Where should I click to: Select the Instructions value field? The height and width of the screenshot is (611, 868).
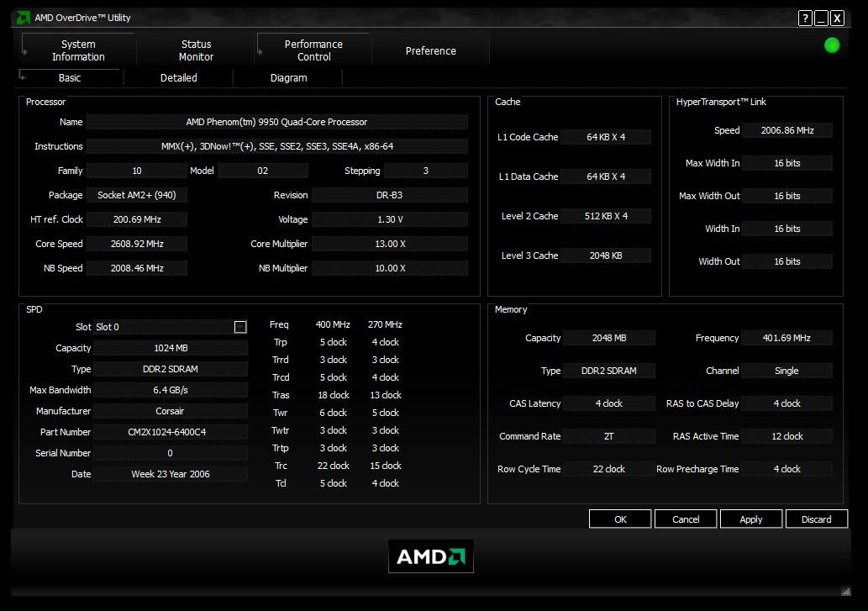pos(276,147)
